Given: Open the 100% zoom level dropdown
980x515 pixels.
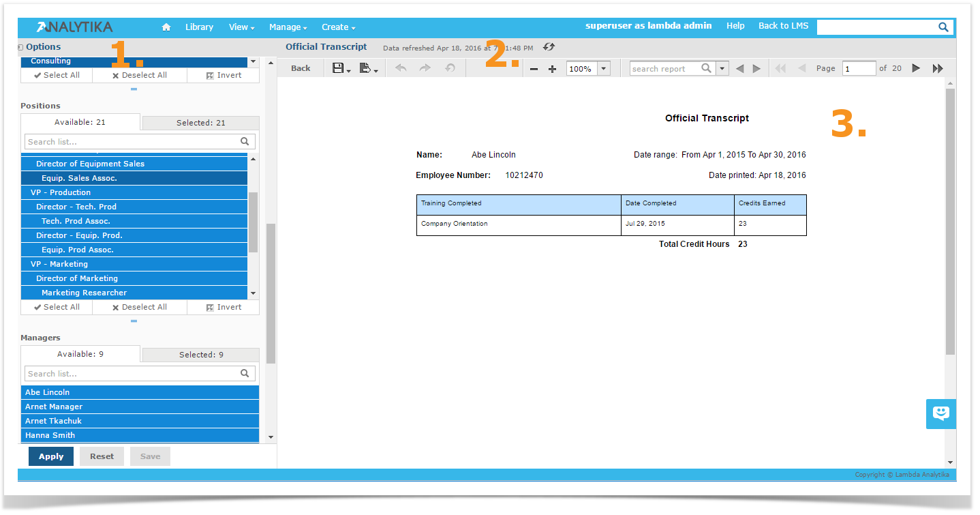Looking at the screenshot, I should point(603,69).
